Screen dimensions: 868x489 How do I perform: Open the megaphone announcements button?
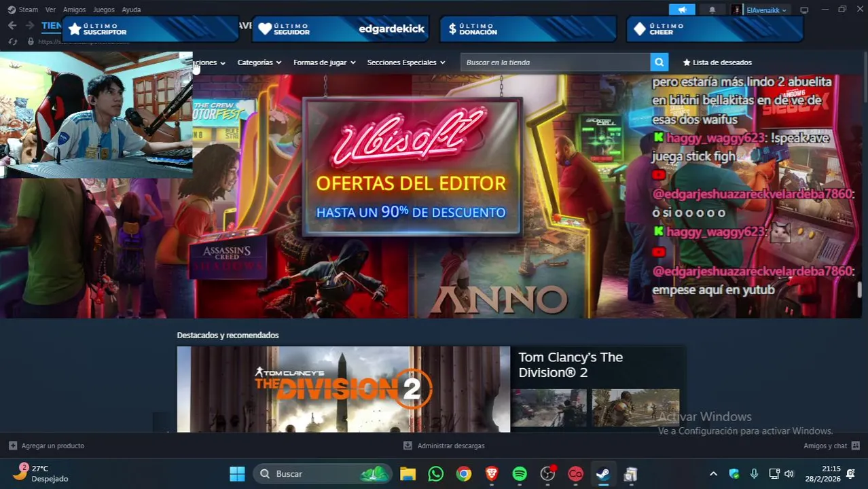point(682,10)
